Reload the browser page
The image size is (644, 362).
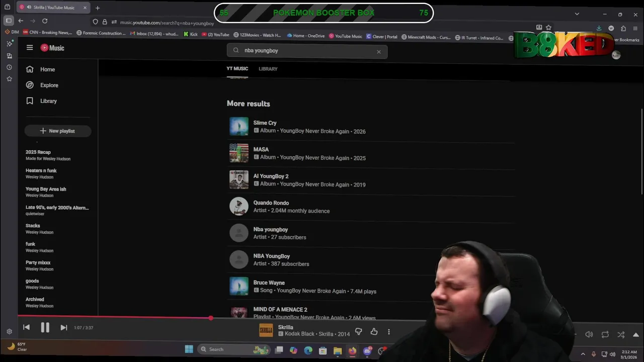pos(45,21)
